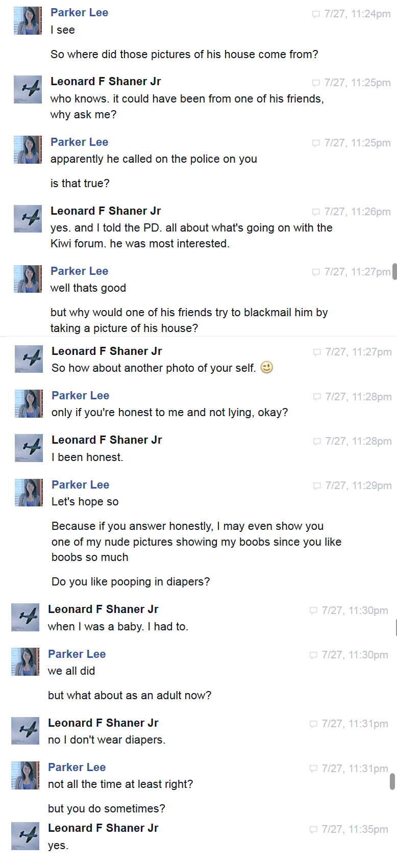Click Leonard F Shaner Jr name above 'I been honest.'
Image resolution: width=397 pixels, height=868 pixels.
[107, 440]
